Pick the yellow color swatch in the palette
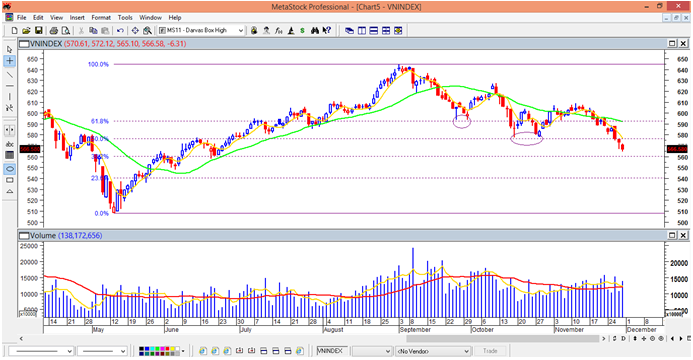Image resolution: width=693 pixels, height=360 pixels. (x=172, y=349)
